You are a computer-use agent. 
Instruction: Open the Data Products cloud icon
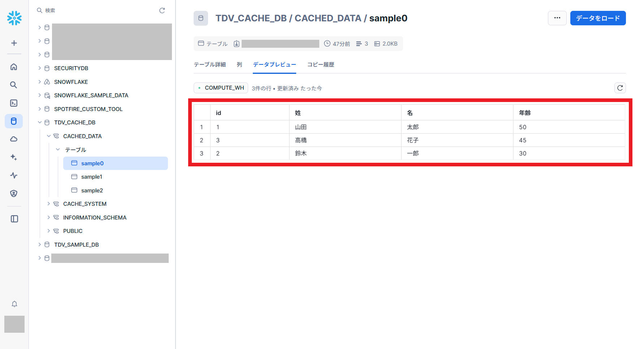point(14,139)
